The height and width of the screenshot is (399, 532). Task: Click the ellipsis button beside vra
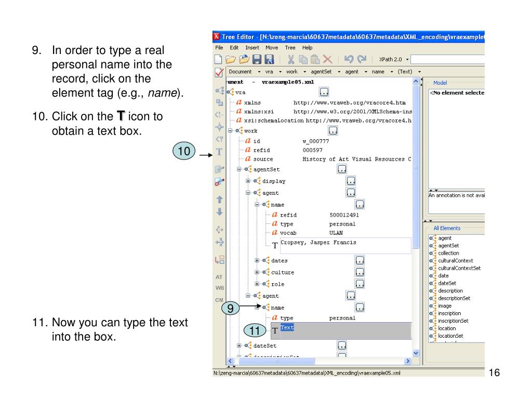click(x=324, y=92)
